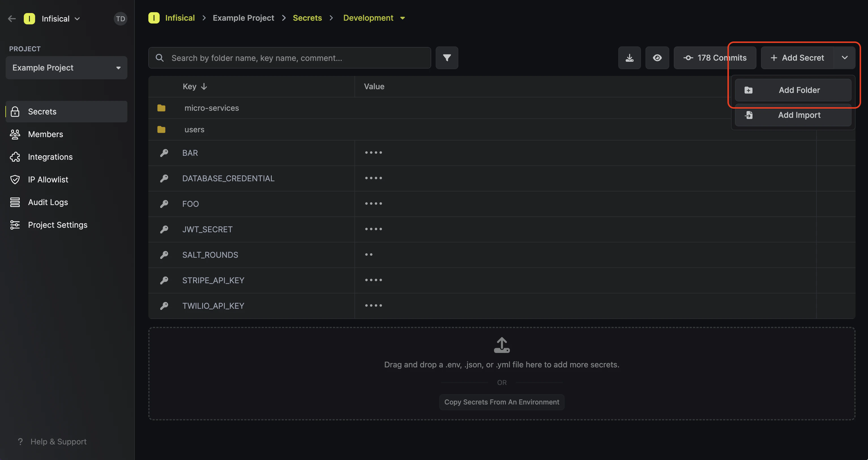
Task: Select the JWT_SECRET key name
Action: pos(207,229)
